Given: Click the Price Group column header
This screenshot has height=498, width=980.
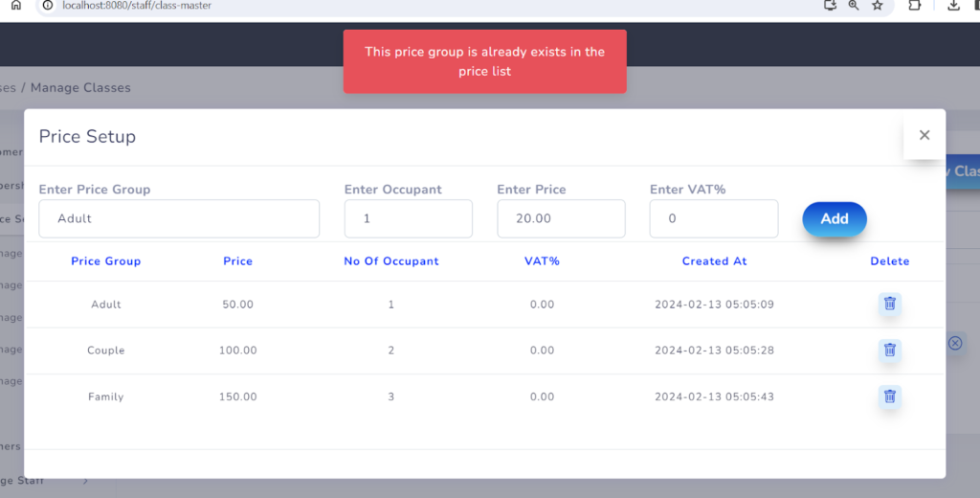Looking at the screenshot, I should (105, 261).
